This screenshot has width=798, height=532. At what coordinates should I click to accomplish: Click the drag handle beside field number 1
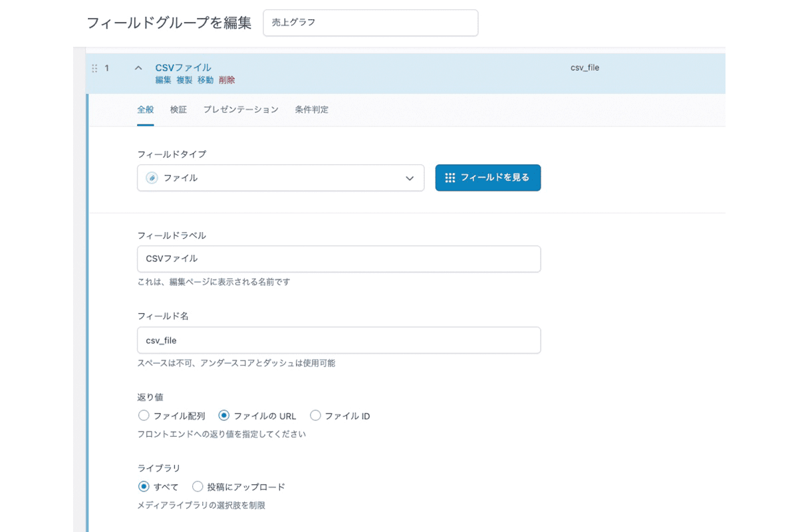click(95, 68)
